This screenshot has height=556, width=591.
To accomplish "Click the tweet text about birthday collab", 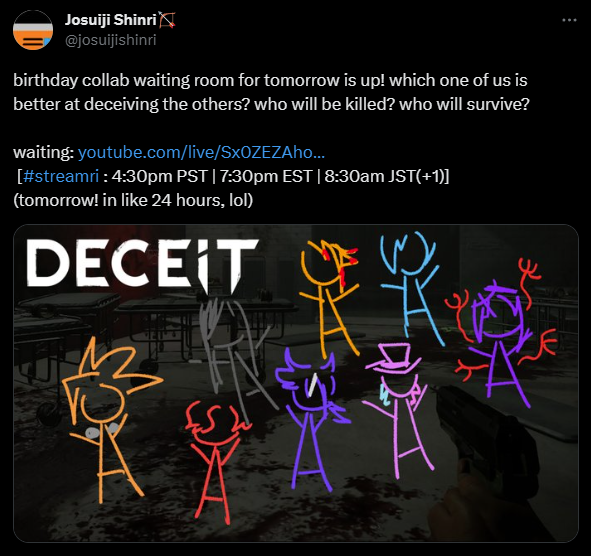I will 271,92.
